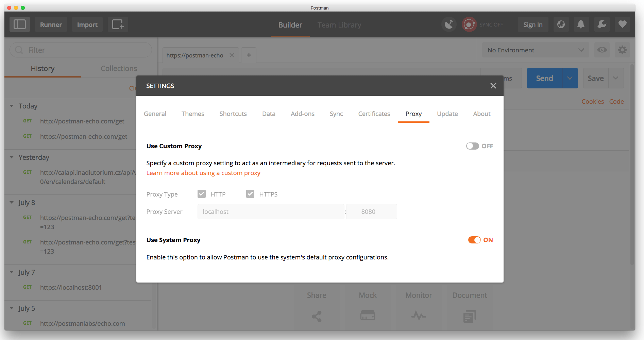Click the interceptor satellite icon

coord(449,24)
